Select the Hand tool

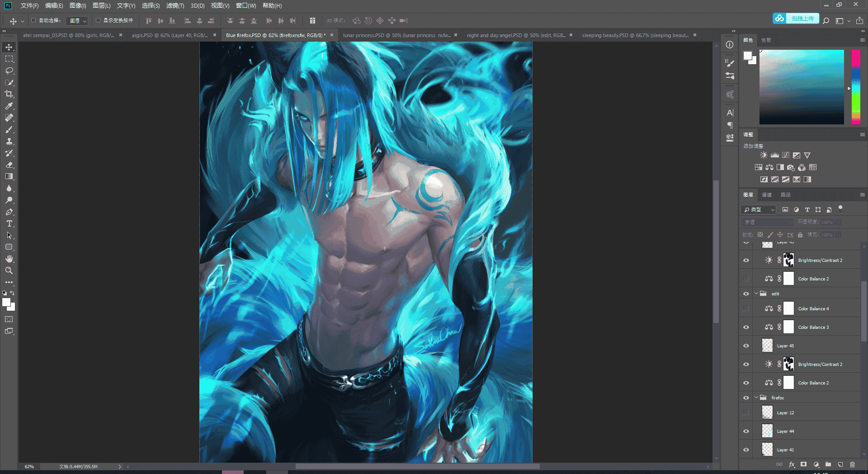9,259
